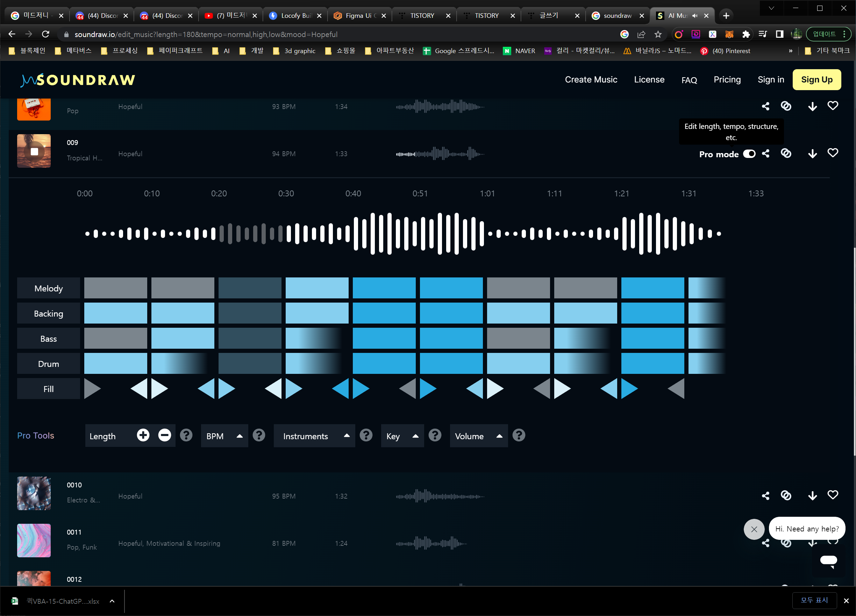Expand the Volume dropdown
Viewport: 856px width, 616px height.
pyautogui.click(x=478, y=436)
